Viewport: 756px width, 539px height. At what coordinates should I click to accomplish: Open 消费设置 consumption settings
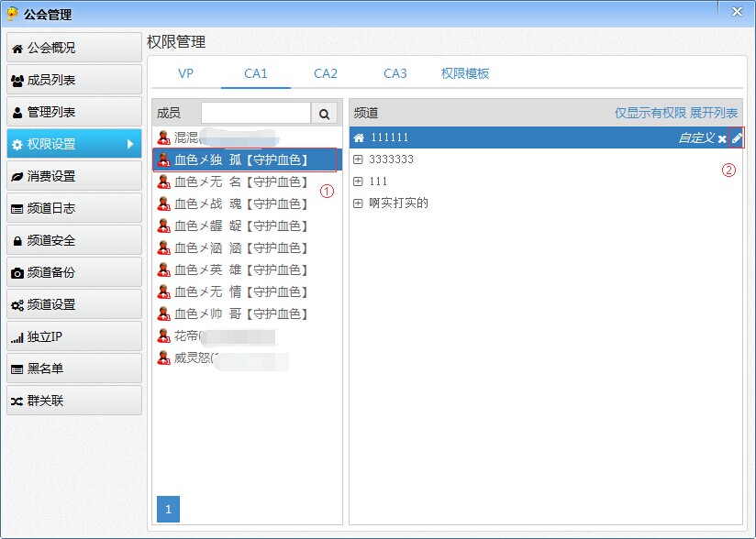point(74,176)
